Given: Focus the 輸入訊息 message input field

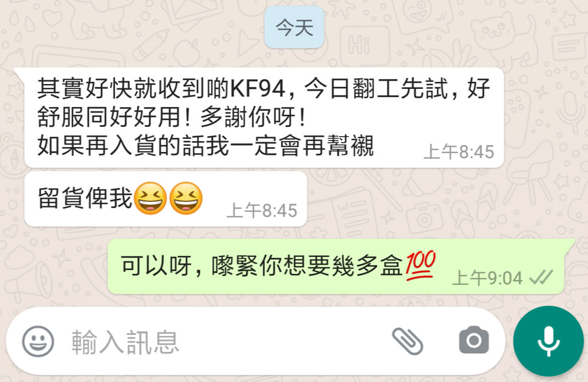Looking at the screenshot, I should pos(225,341).
